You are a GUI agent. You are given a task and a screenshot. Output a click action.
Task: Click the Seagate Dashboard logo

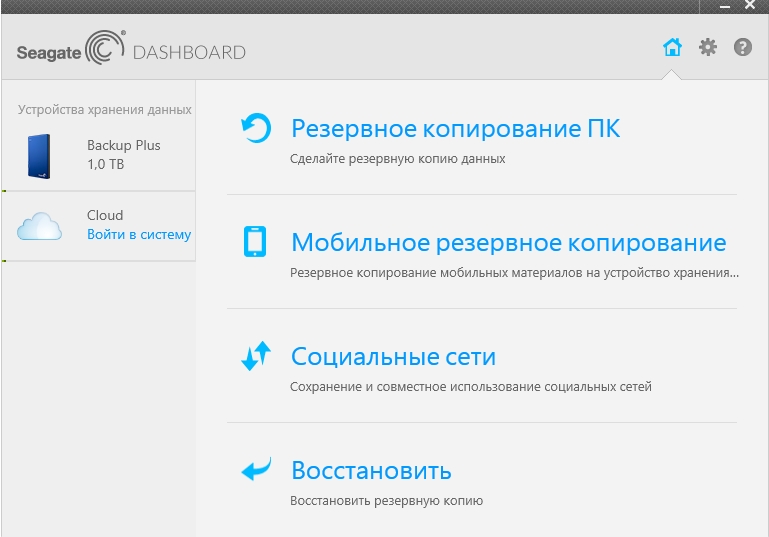(x=131, y=49)
